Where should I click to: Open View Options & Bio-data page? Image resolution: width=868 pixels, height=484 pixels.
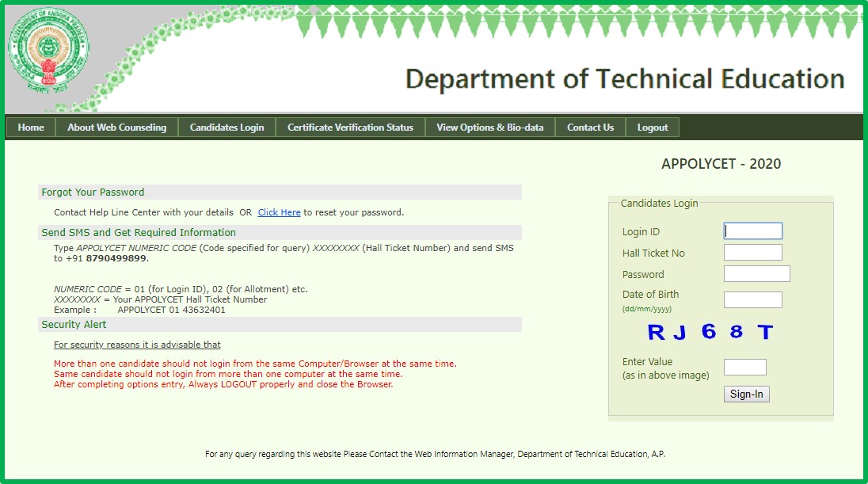(x=489, y=127)
